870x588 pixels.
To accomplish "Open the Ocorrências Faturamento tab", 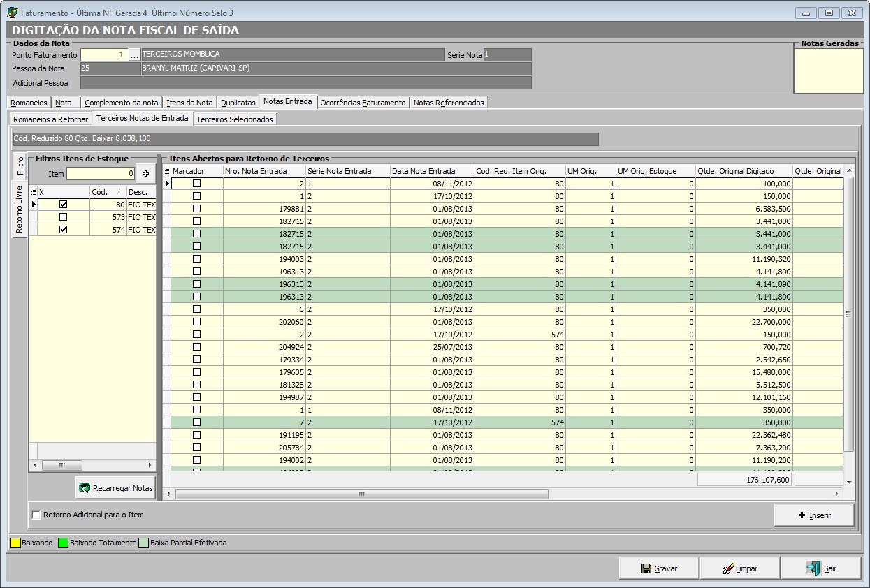I will (x=362, y=103).
